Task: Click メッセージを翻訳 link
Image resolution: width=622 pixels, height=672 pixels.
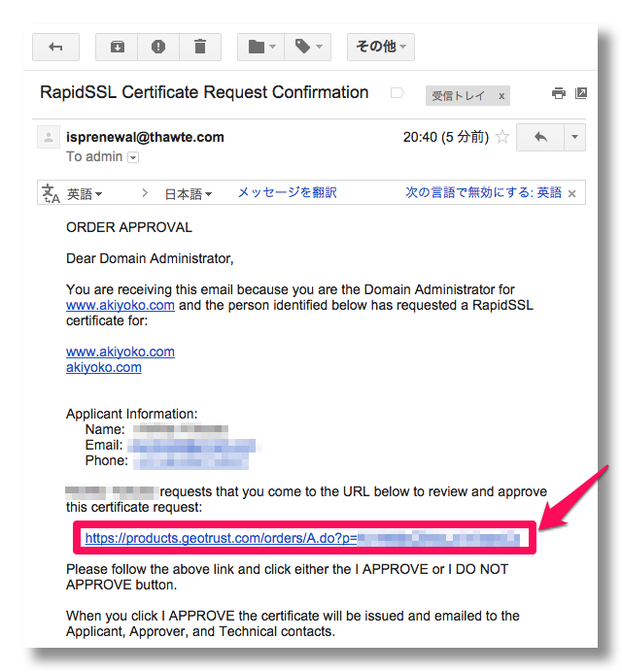Action: point(288,192)
